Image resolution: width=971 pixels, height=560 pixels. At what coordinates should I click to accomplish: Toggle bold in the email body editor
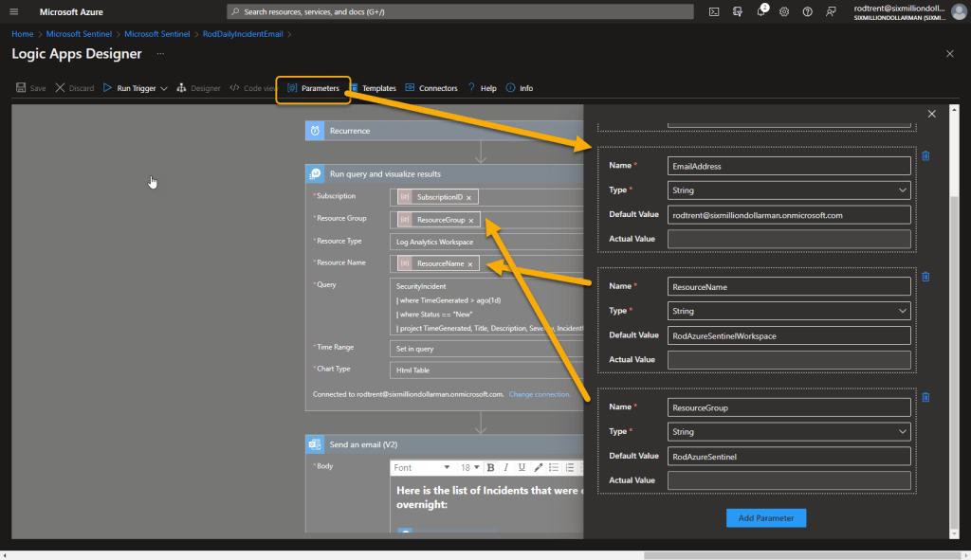tap(490, 468)
